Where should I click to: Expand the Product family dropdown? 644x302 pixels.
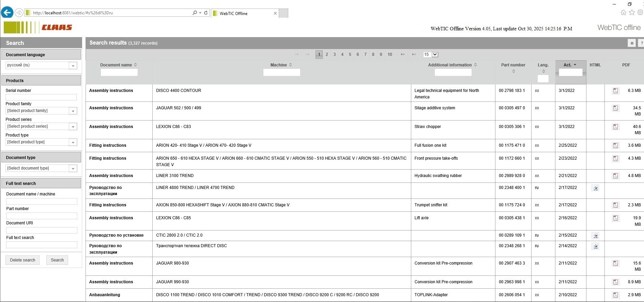73,111
